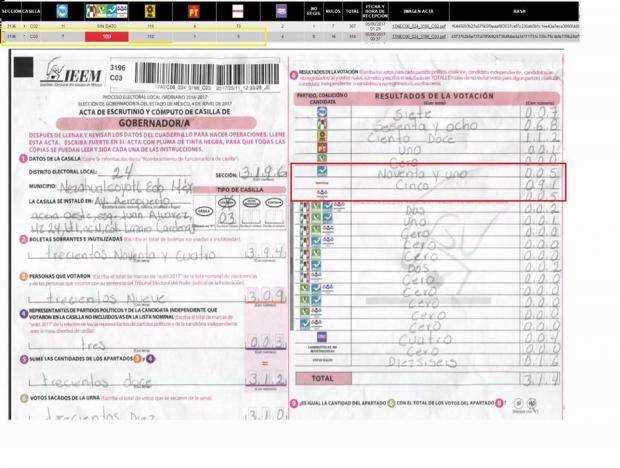Screen dimensions: 620x468
Task: Click the TIPO DE CASILLA heading on acta
Action: [x=240, y=190]
